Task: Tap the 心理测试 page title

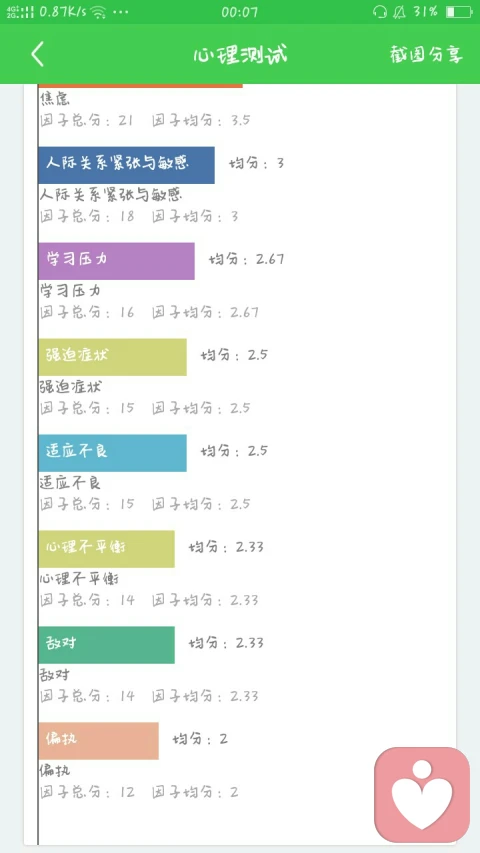Action: 240,54
